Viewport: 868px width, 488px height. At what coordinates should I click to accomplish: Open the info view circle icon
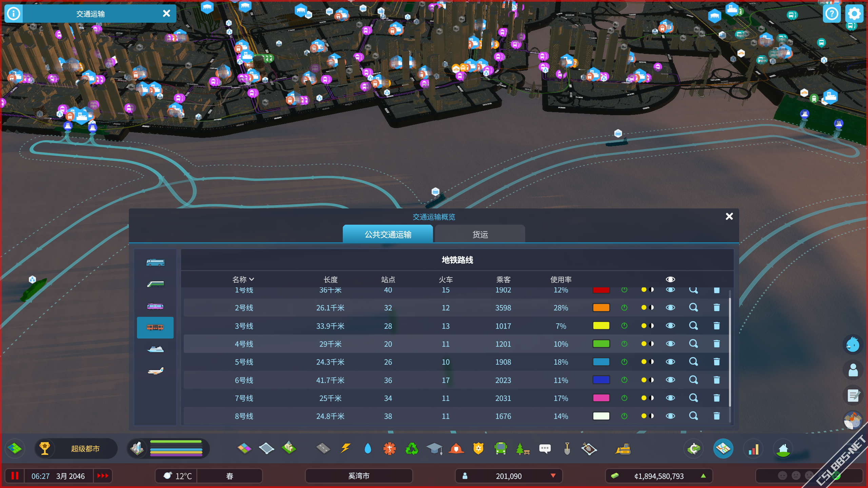pos(14,14)
